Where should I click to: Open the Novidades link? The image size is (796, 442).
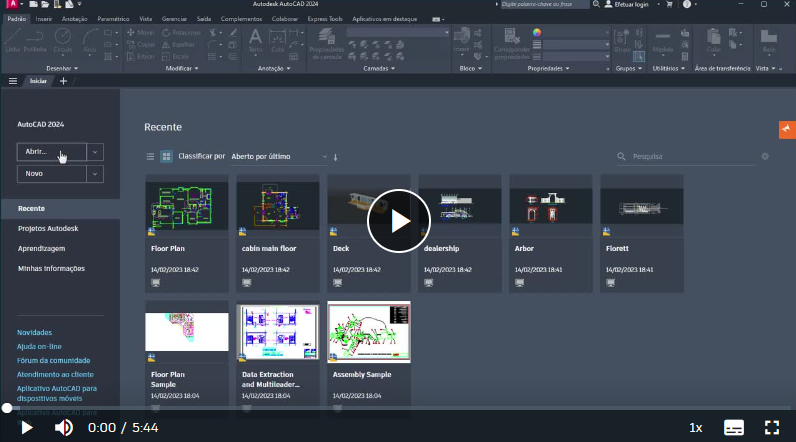coord(35,332)
